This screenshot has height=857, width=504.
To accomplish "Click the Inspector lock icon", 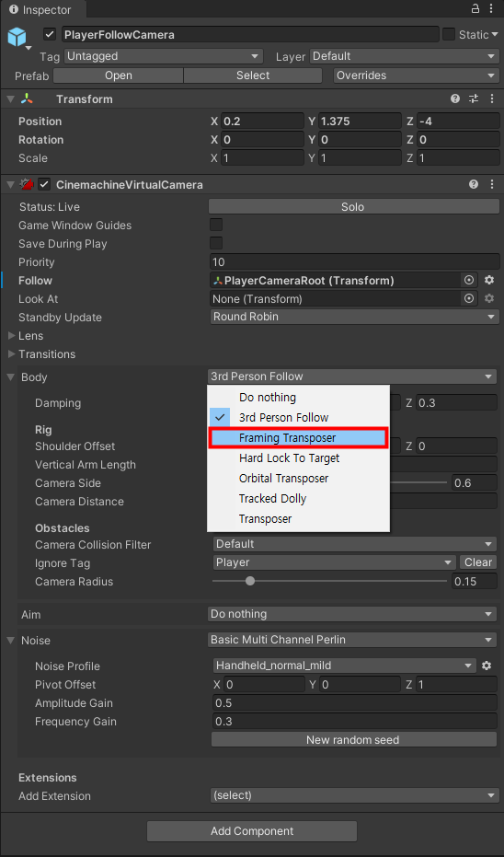I will (475, 9).
